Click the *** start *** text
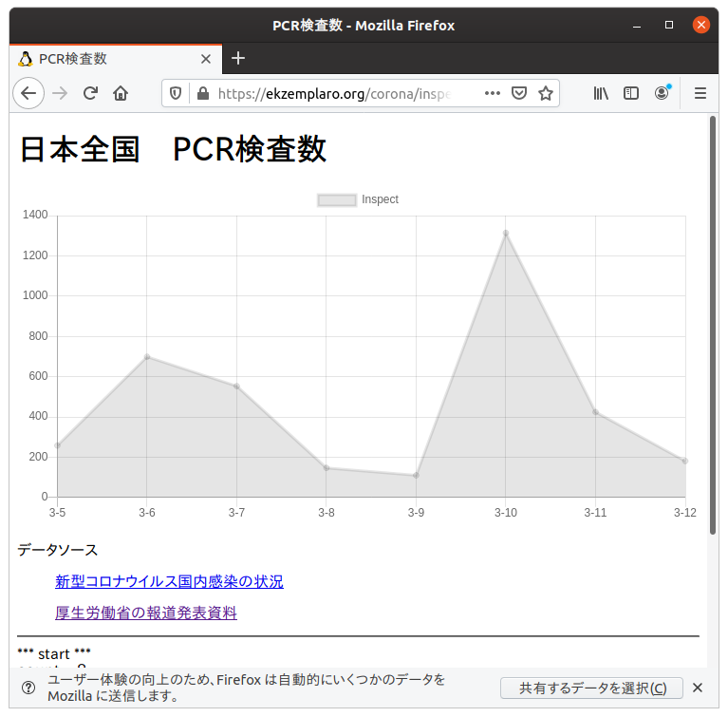The width and height of the screenshot is (728, 717). tap(54, 653)
